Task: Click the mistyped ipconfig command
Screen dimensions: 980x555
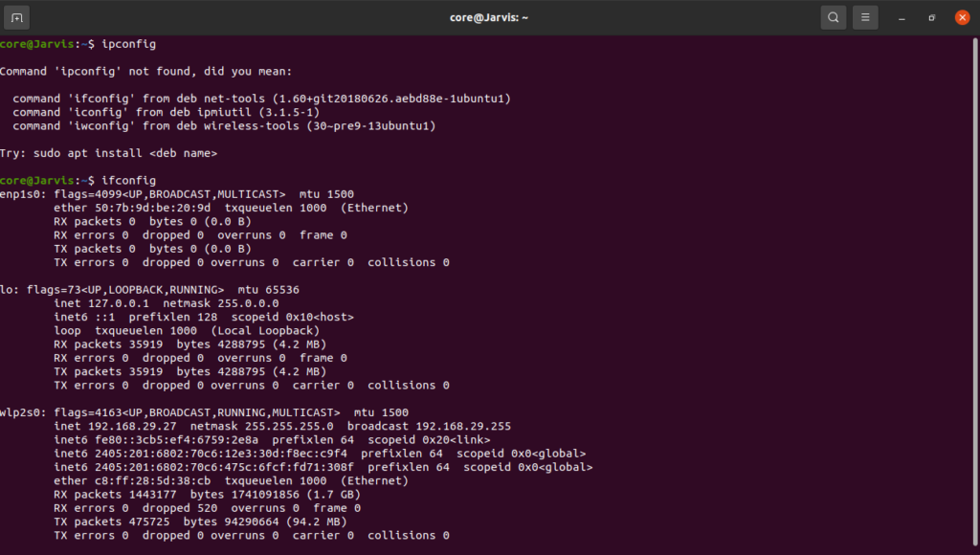Action: point(129,44)
